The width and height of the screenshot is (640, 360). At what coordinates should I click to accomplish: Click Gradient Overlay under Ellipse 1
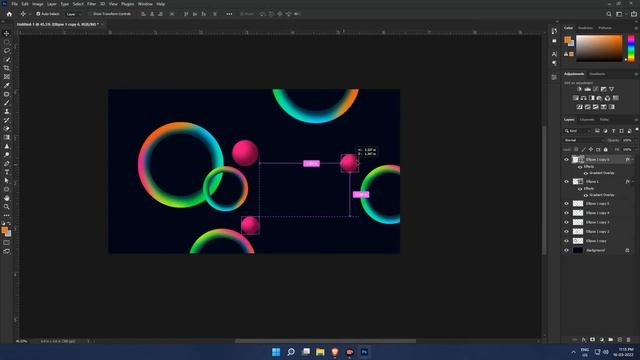602,195
